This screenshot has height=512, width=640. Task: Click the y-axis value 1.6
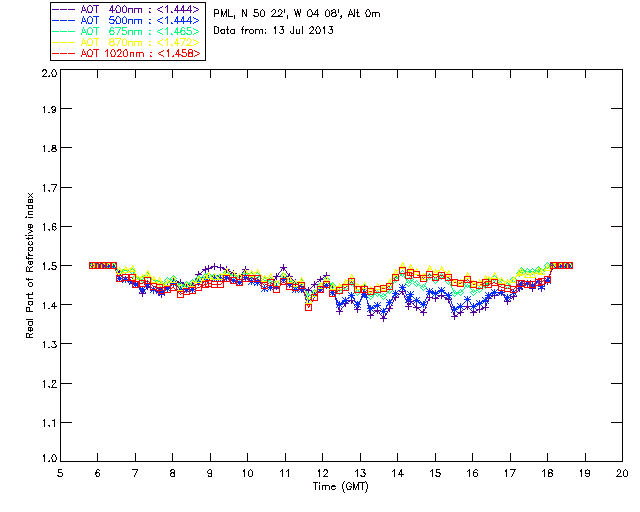(49, 227)
